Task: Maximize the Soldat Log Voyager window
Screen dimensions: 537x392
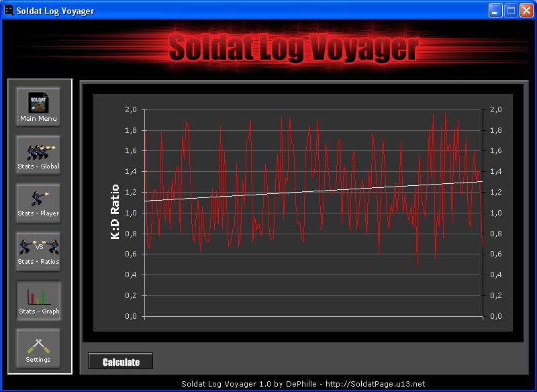Action: (x=511, y=11)
